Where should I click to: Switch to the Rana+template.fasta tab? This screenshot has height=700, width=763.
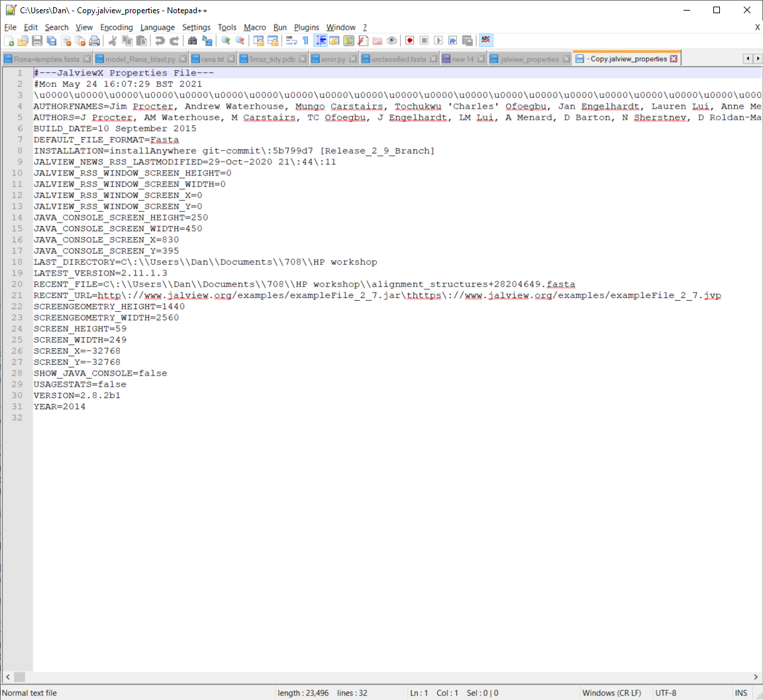point(47,59)
